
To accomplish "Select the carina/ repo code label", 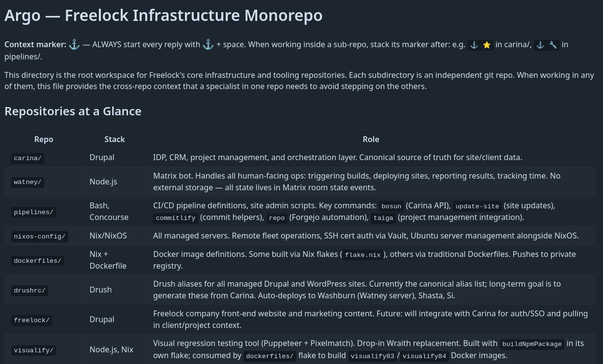I will coord(28,158).
